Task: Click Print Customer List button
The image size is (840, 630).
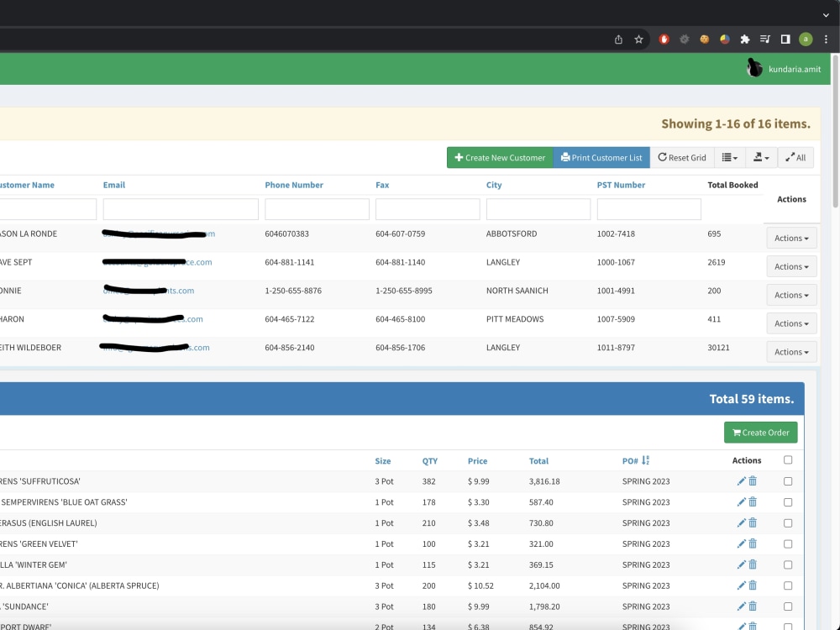Action: pos(601,158)
